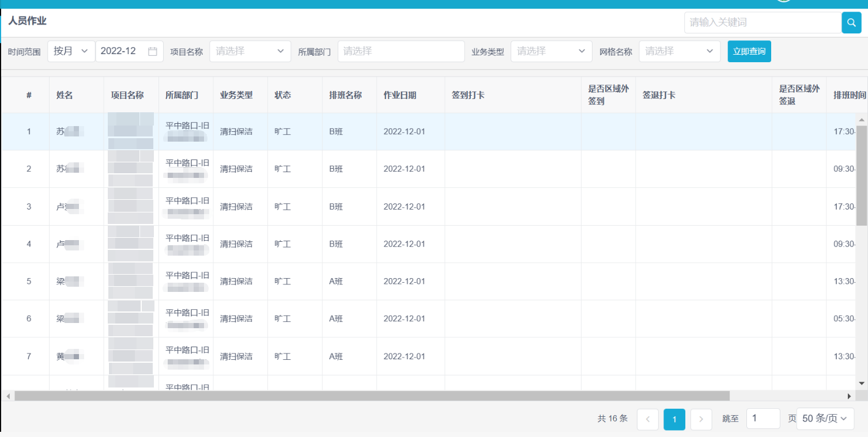Viewport: 868px width, 437px height.
Task: Click the 是否区域外签到 column header
Action: coord(608,95)
